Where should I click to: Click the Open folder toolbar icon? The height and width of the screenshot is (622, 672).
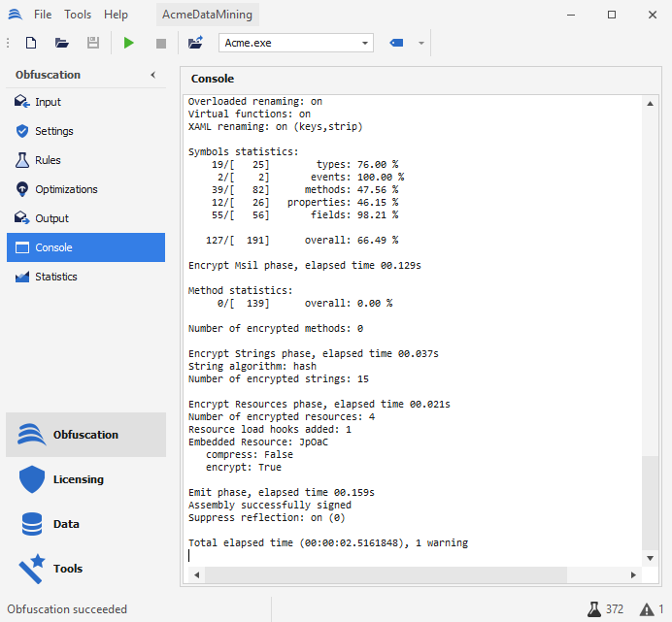(62, 43)
